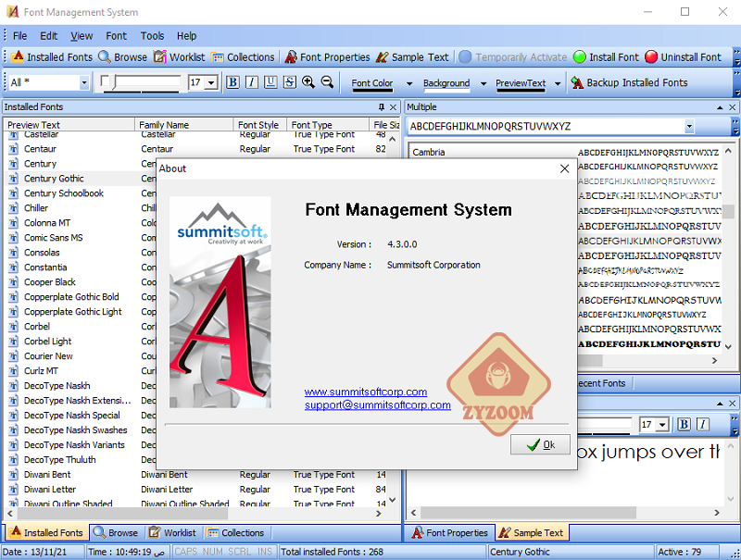Expand the Background color dropdown arrow
The image size is (741, 560).
click(483, 83)
